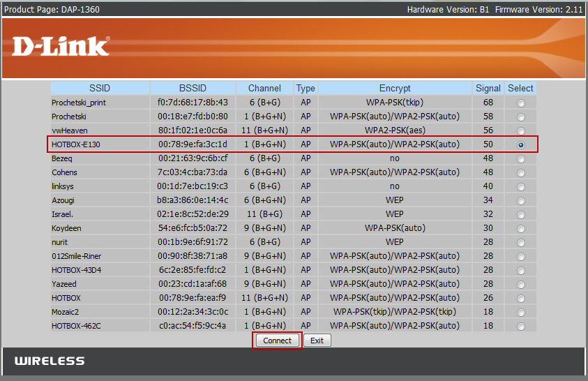Select the Mozaic2 network radio button
This screenshot has height=381, width=588.
pos(520,312)
